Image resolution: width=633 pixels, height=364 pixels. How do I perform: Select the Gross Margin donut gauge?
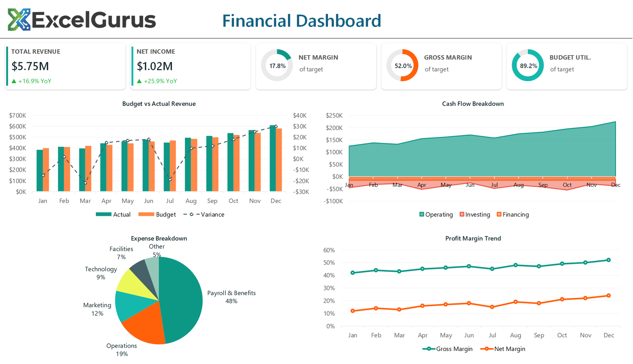pyautogui.click(x=403, y=65)
